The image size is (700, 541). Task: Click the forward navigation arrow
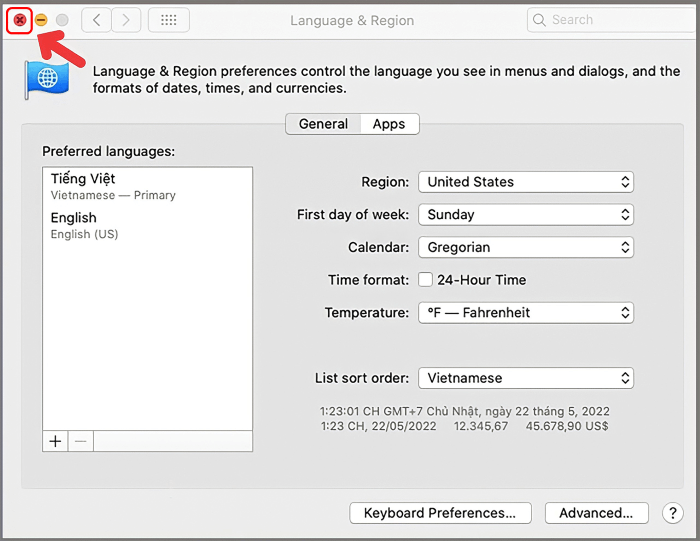pos(125,20)
